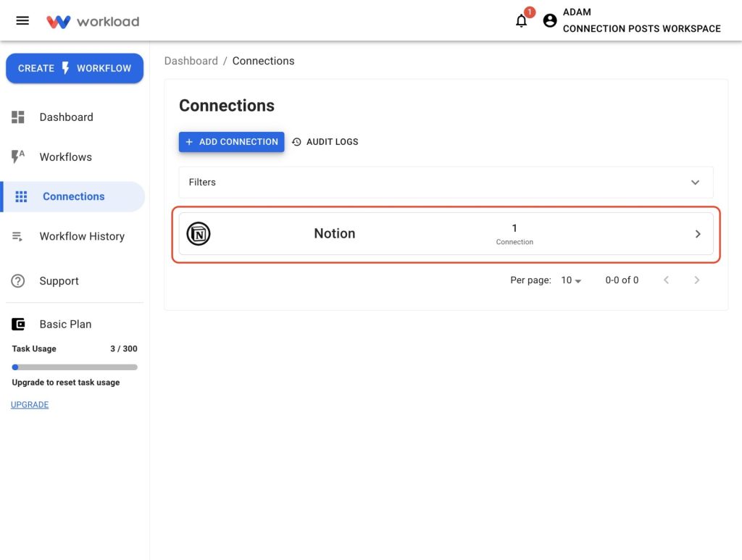Screen dimensions: 742x560
Task: Go to the previous page arrow
Action: tap(666, 280)
